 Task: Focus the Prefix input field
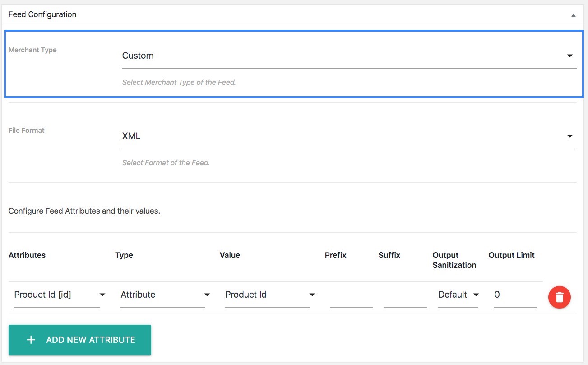tap(352, 295)
